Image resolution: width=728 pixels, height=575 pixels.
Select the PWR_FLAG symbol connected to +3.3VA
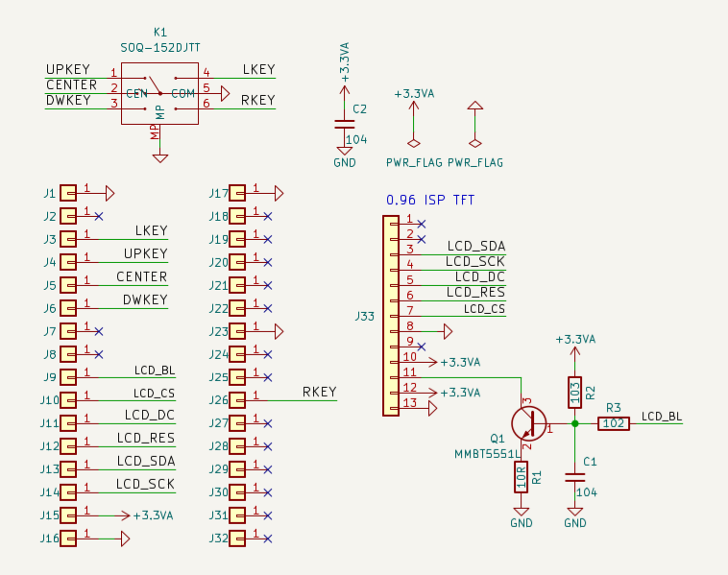pos(414,119)
